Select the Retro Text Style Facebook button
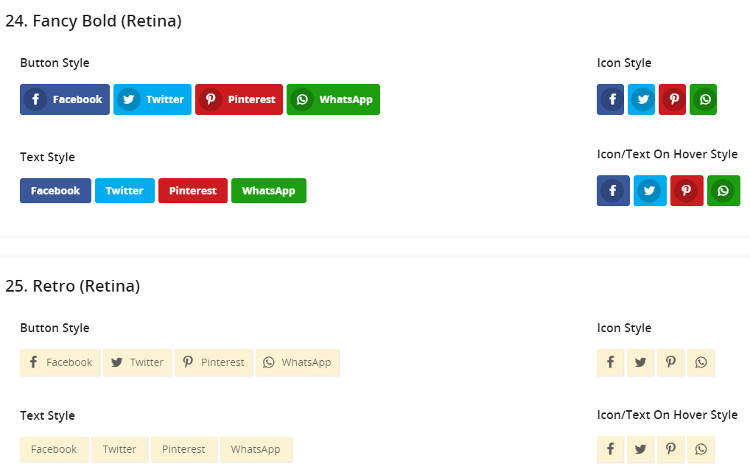Viewport: 750px width, 475px height. (x=54, y=450)
